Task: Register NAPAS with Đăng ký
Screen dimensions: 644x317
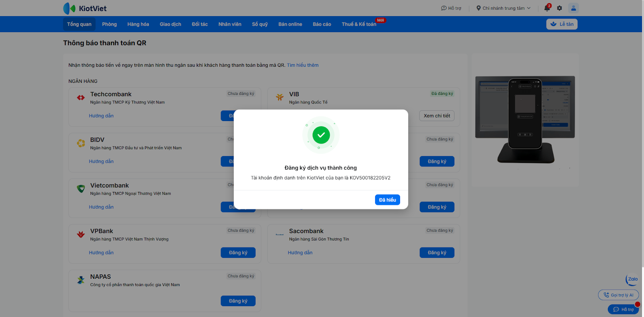Action: [238, 301]
